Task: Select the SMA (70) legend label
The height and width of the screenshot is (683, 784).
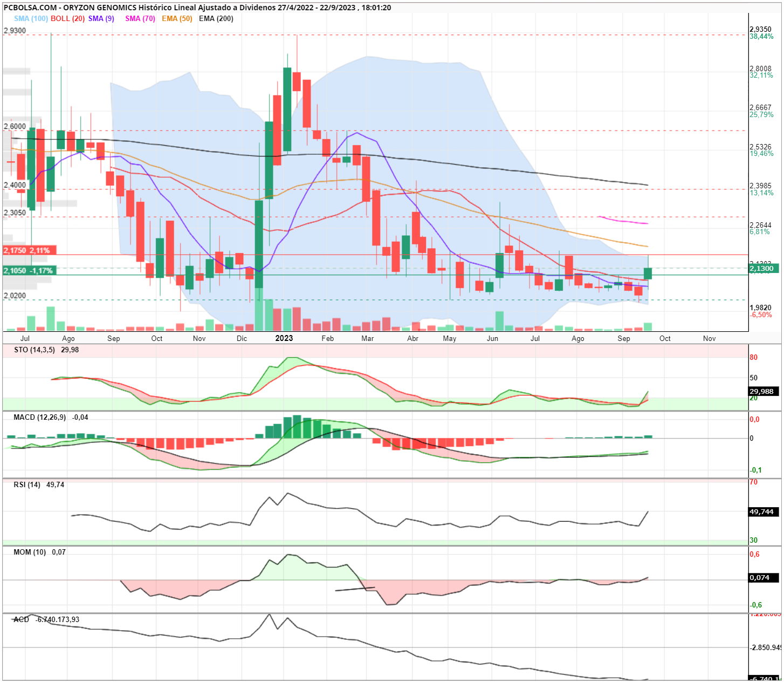Action: coord(140,18)
